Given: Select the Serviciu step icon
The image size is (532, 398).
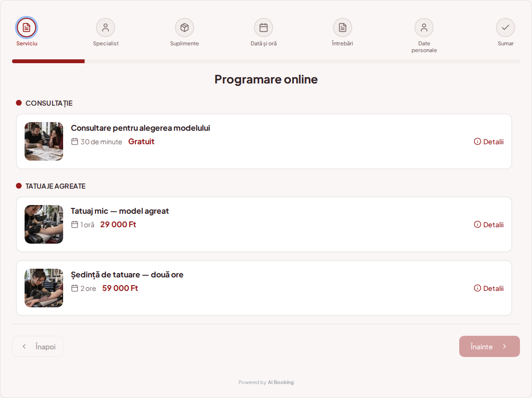Looking at the screenshot, I should pos(27,27).
